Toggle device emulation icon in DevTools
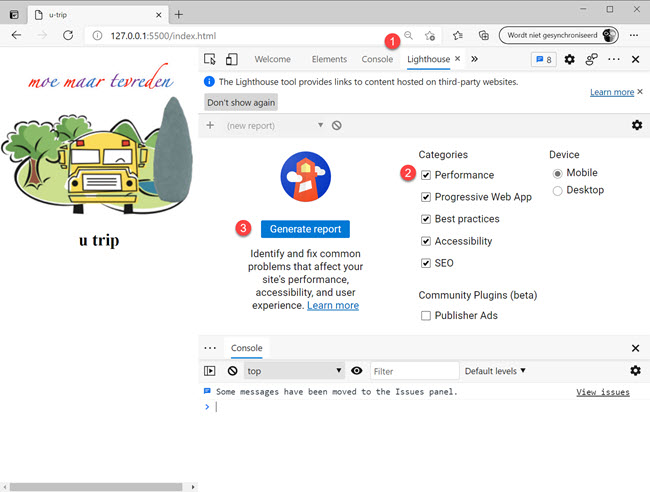 tap(231, 60)
